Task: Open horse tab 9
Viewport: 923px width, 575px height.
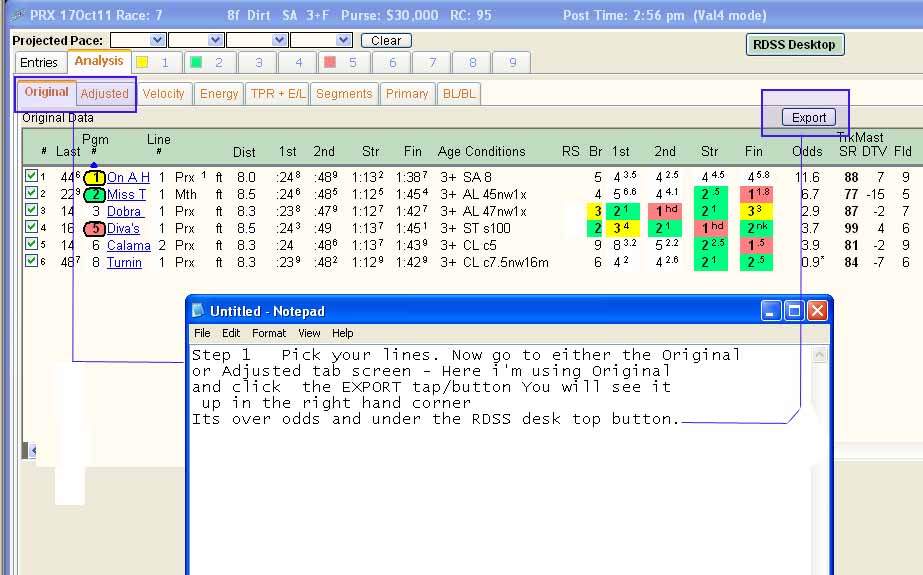Action: click(x=513, y=62)
